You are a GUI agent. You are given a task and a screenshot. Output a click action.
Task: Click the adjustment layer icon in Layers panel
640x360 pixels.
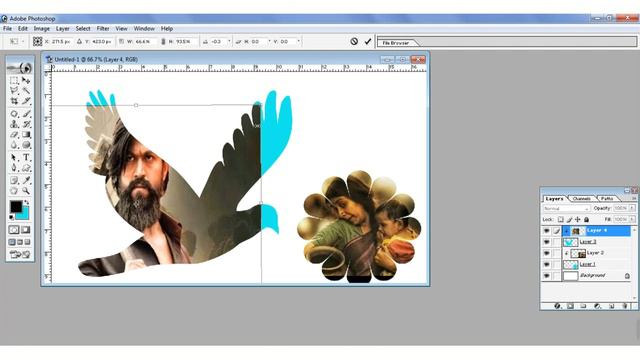click(598, 306)
